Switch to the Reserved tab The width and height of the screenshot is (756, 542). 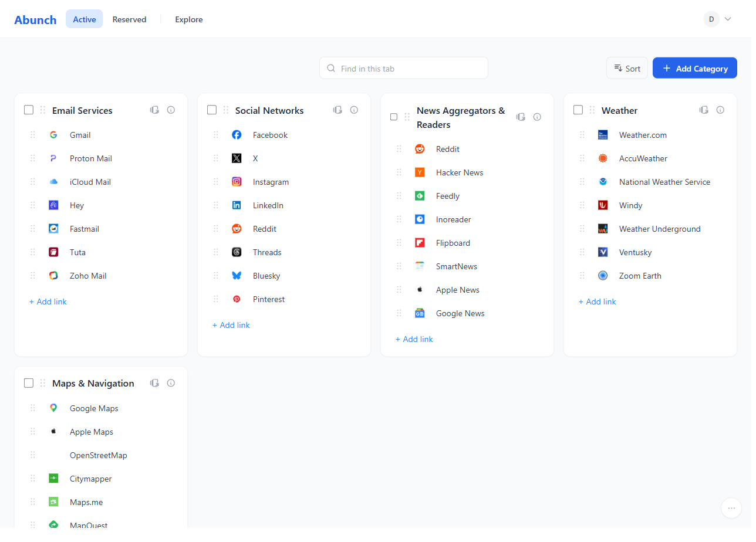pos(129,19)
